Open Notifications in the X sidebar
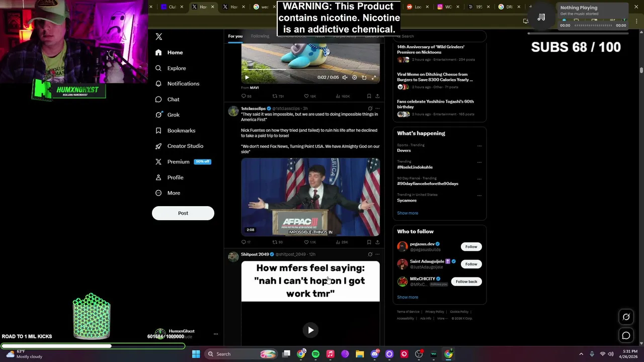Image resolution: width=644 pixels, height=362 pixels. 177,83
